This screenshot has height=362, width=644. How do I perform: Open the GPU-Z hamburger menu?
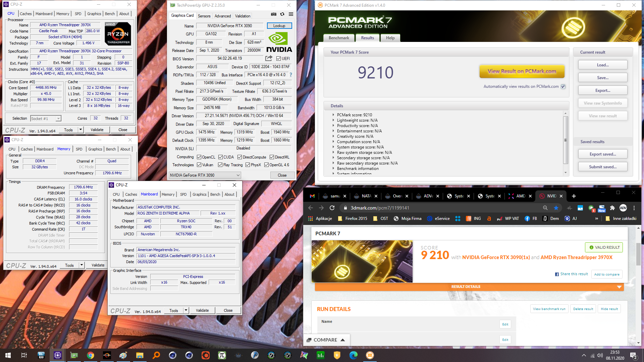(x=291, y=14)
